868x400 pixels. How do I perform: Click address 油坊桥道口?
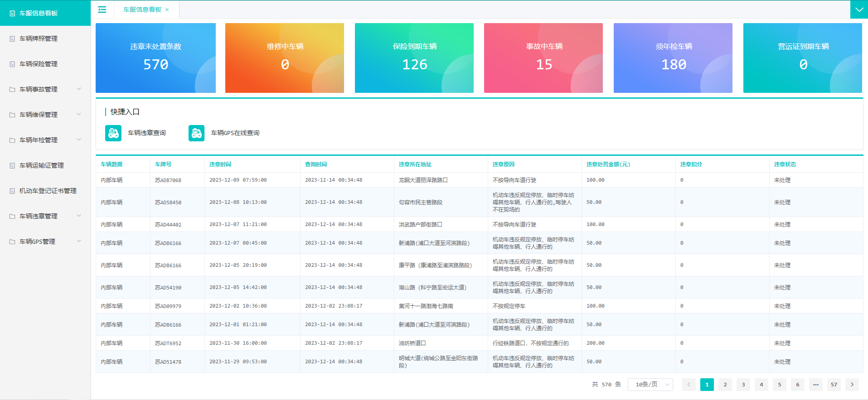[412, 343]
